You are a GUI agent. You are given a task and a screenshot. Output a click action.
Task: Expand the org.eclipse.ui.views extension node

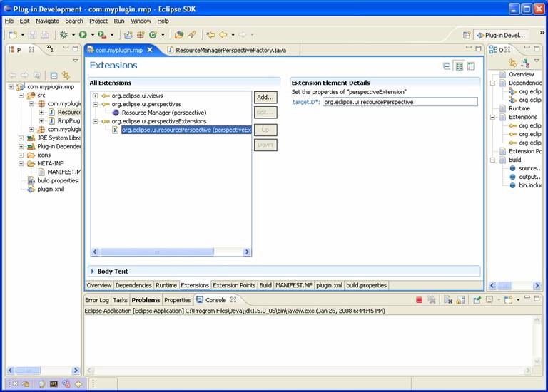pos(96,96)
